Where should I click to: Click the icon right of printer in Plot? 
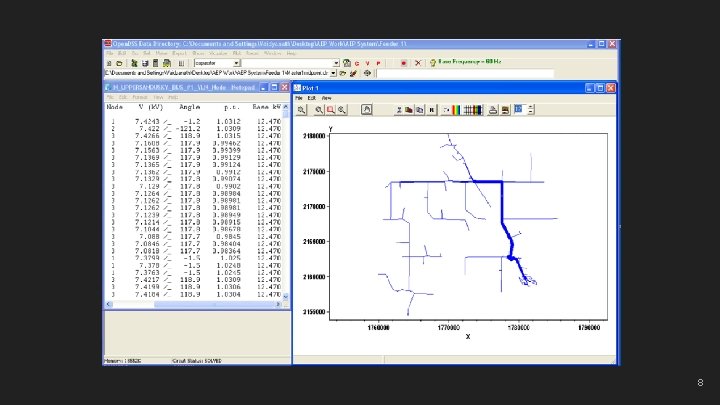click(x=505, y=110)
